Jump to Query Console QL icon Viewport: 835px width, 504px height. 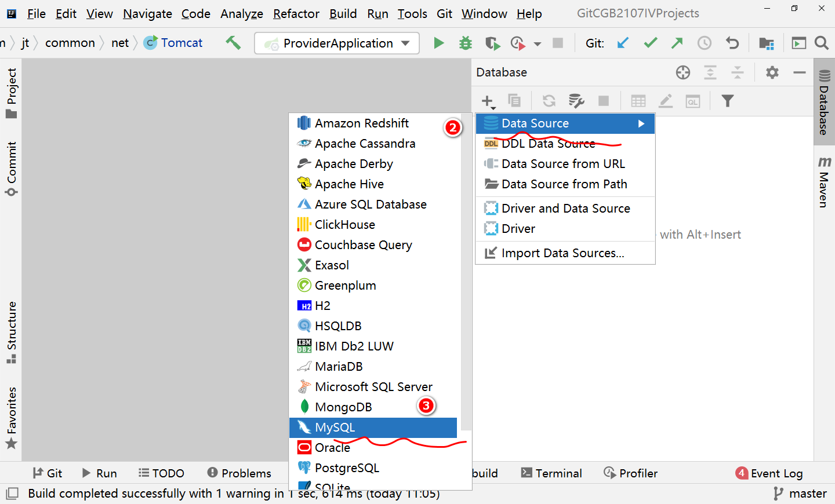pos(693,101)
